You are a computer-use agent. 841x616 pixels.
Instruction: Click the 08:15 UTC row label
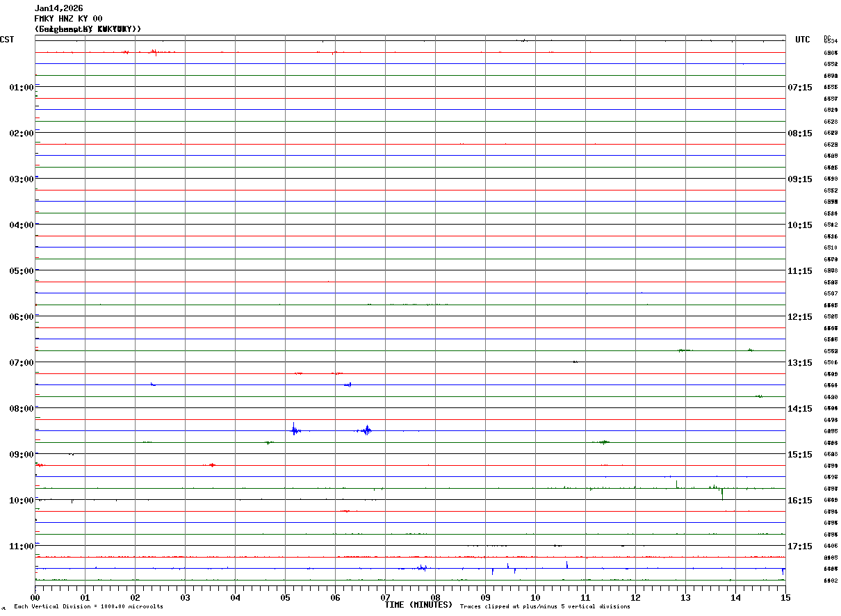pos(800,133)
